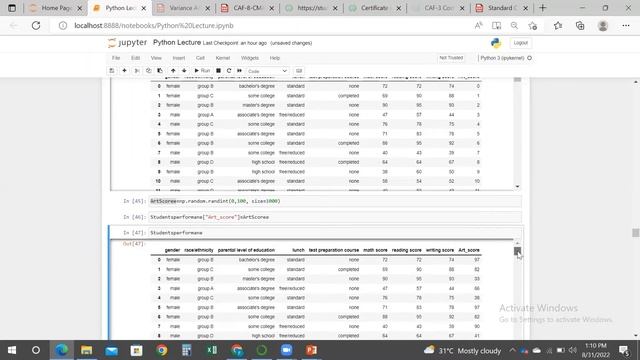
Task: Open the Help menu
Action: coord(275,58)
